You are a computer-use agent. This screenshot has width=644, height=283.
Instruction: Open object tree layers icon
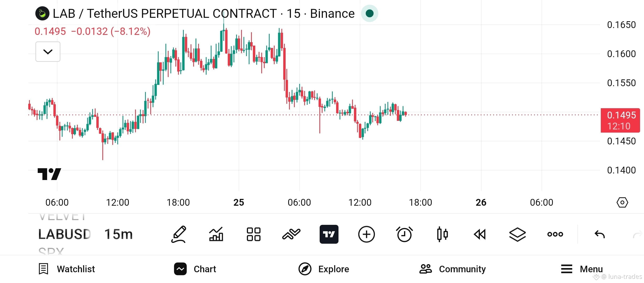[x=517, y=234]
